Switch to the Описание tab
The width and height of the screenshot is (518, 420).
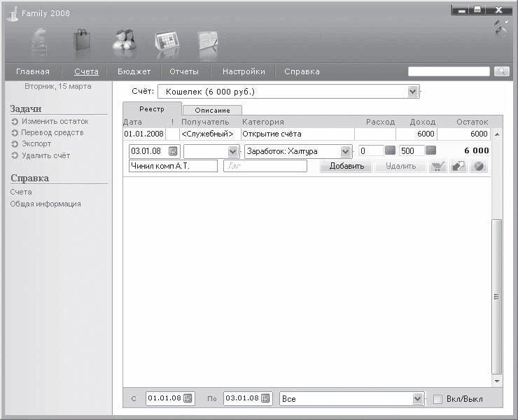(211, 111)
